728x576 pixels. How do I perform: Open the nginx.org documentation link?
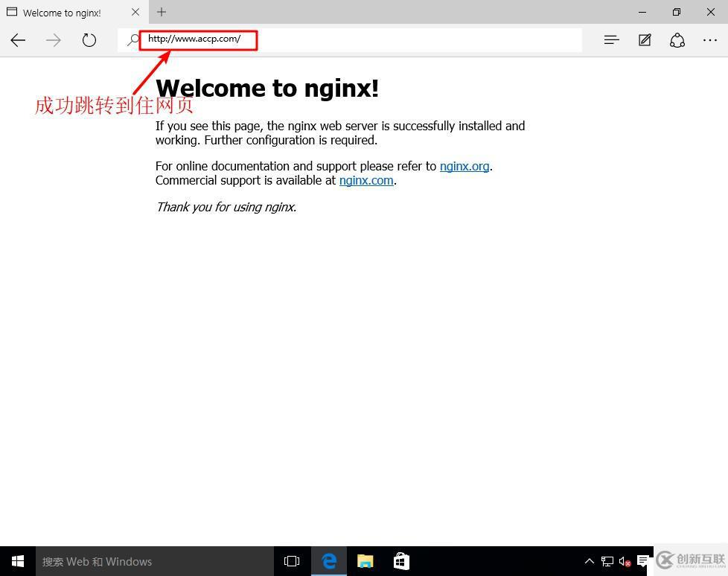coord(464,166)
